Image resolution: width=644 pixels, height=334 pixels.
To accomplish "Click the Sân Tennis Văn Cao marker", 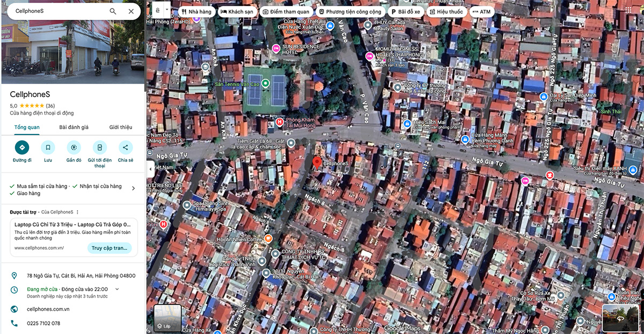I will pyautogui.click(x=265, y=83).
